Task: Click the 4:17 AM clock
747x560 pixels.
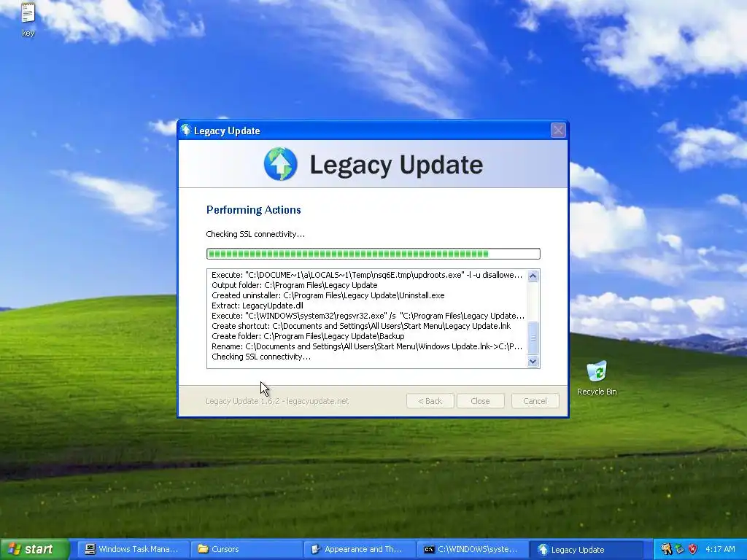Action: pyautogui.click(x=720, y=549)
